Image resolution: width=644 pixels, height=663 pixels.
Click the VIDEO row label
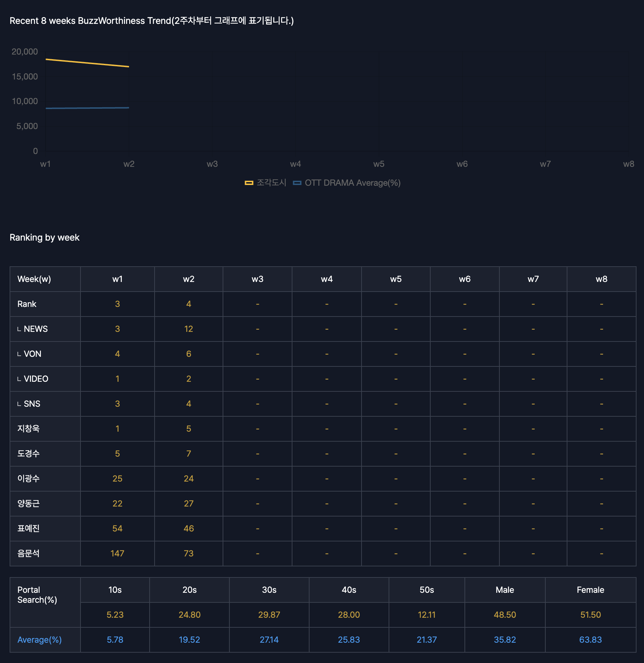pos(36,379)
